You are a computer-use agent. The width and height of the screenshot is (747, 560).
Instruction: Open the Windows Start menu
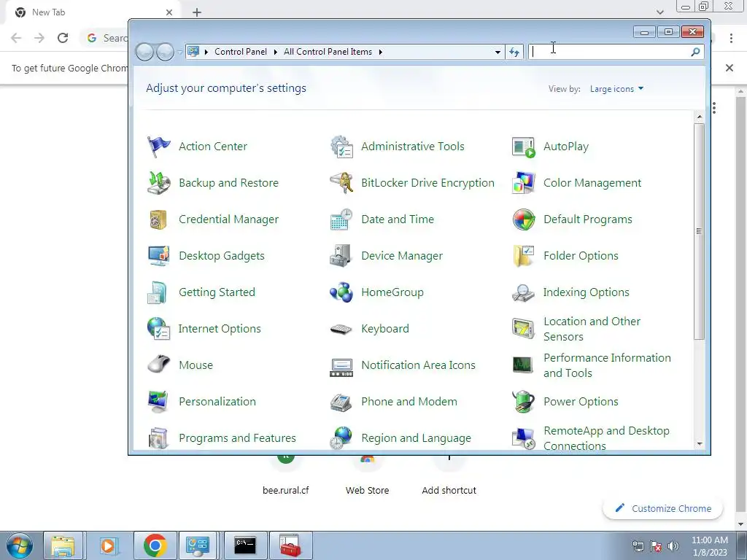click(x=20, y=545)
